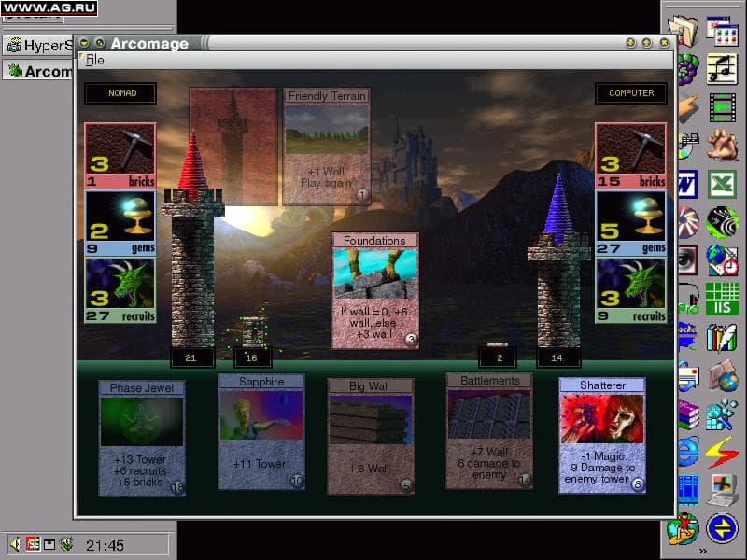Click Computer's tower height value 14
This screenshot has width=747, height=560.
coord(558,357)
